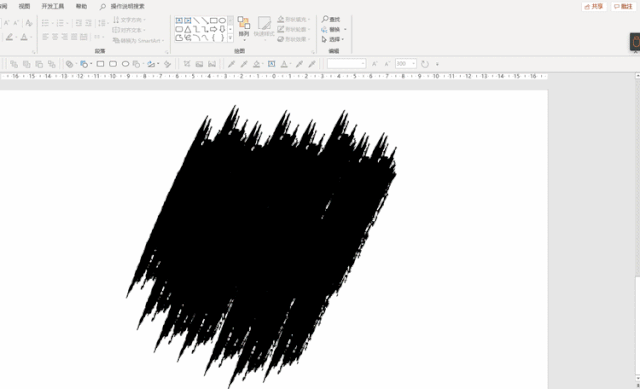Click 转换为 SmartArt button
This screenshot has width=640, height=389.
coord(138,40)
